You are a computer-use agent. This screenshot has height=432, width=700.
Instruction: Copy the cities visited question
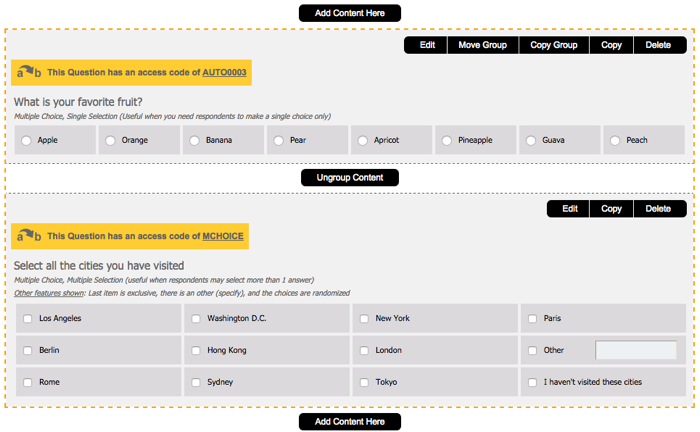click(611, 209)
